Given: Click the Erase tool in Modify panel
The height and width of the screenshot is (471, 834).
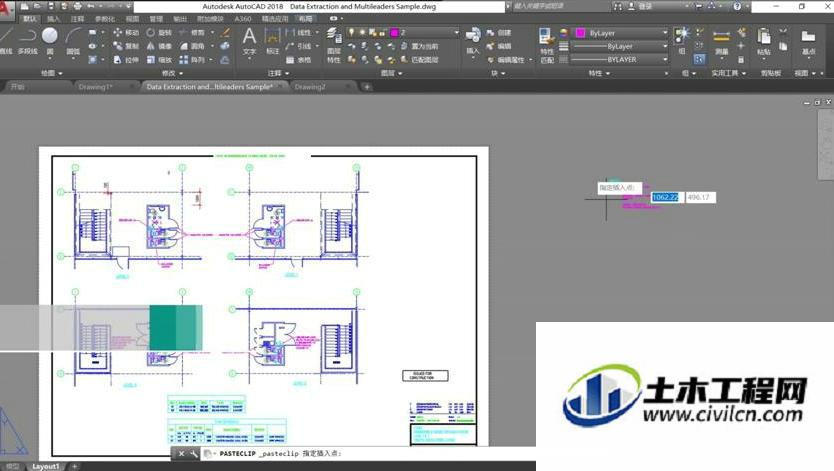Looking at the screenshot, I should click(x=225, y=32).
